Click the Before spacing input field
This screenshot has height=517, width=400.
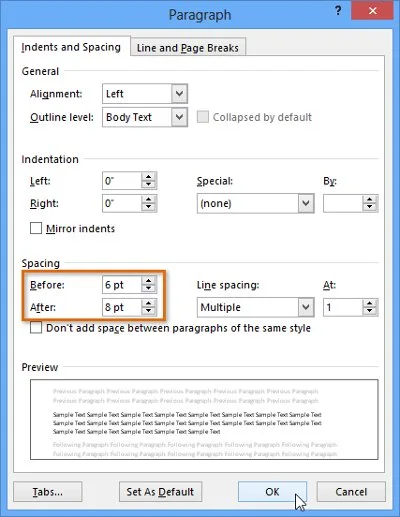[x=122, y=285]
